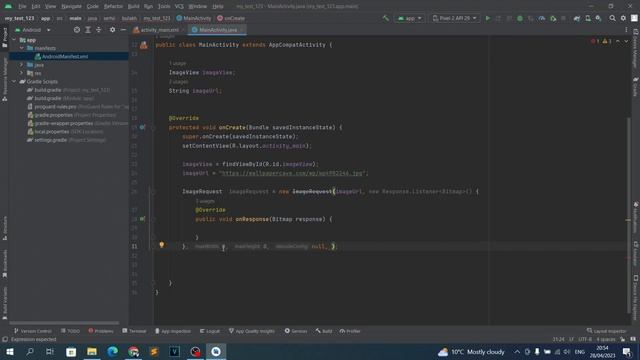This screenshot has height=360, width=640.
Task: Open the VCS menu
Action: pos(179,6)
